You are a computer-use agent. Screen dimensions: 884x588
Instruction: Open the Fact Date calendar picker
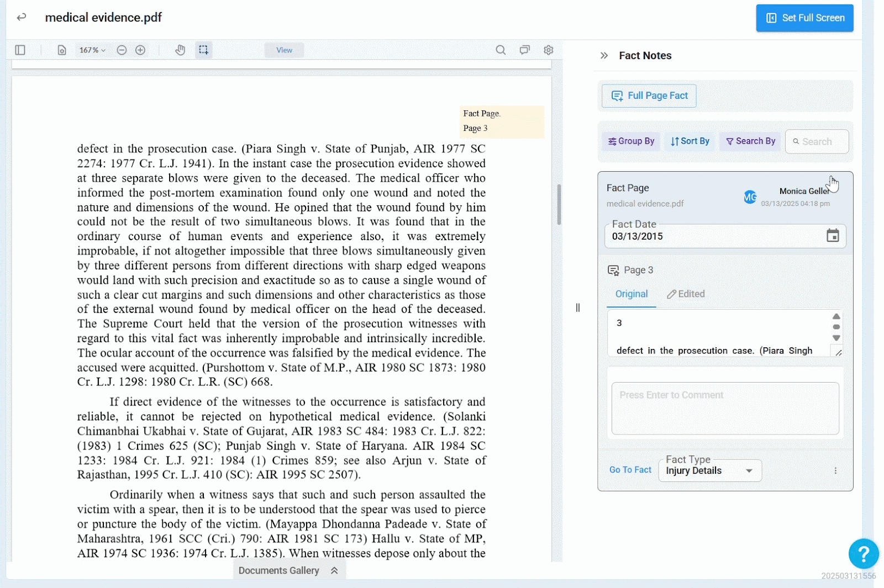coord(833,236)
